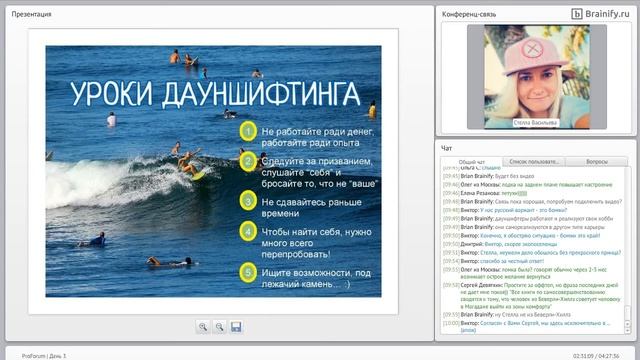The image size is (640, 360).
Task: Click the chat scrollbar up arrow
Action: 628,324
